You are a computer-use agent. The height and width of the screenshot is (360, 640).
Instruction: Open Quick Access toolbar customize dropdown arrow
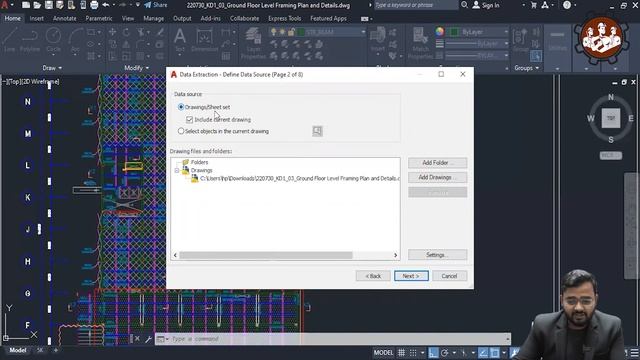pyautogui.click(x=138, y=5)
